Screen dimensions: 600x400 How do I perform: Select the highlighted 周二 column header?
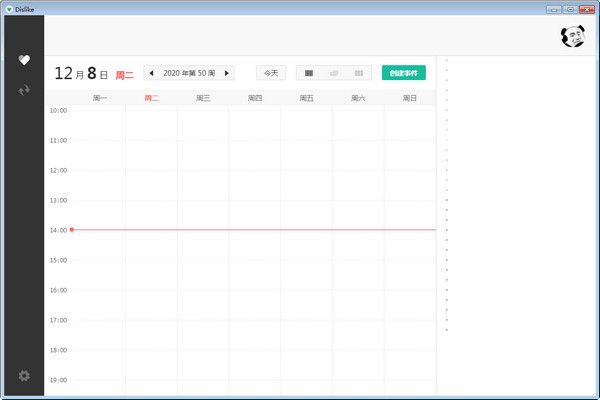click(152, 98)
